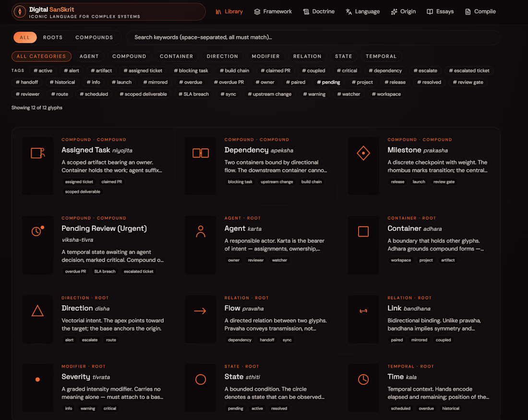Toggle the # pending tag filter

click(328, 82)
